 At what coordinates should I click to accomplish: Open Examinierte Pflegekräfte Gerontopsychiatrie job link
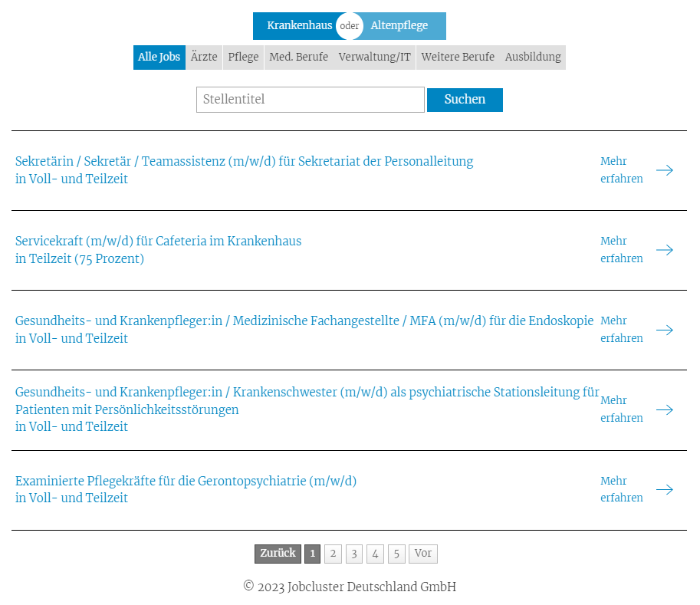point(186,482)
